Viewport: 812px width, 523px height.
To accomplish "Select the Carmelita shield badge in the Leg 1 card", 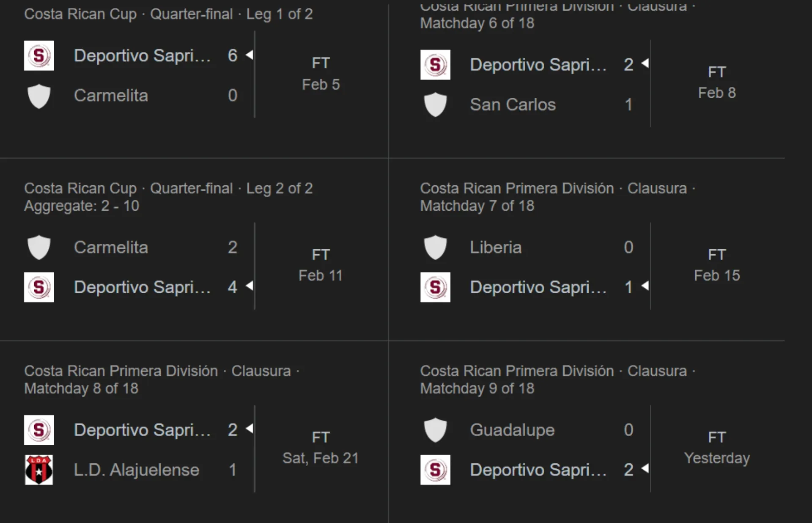I will pos(38,96).
